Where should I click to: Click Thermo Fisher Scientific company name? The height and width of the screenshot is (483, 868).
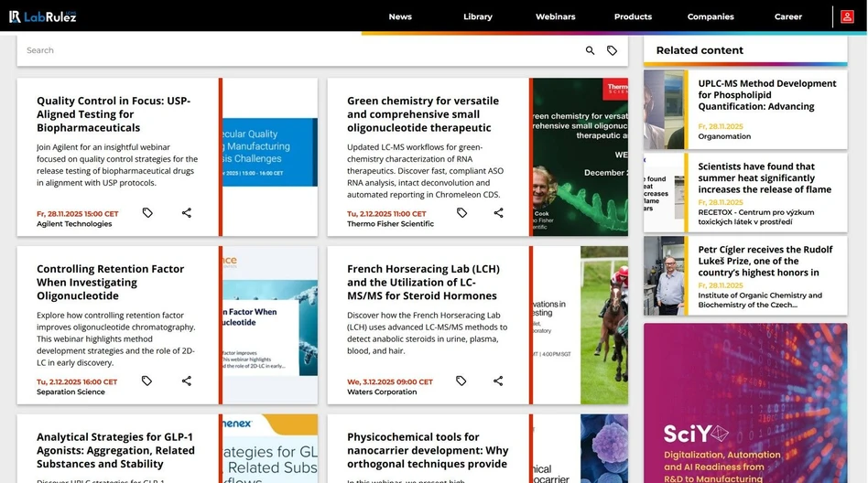[390, 224]
